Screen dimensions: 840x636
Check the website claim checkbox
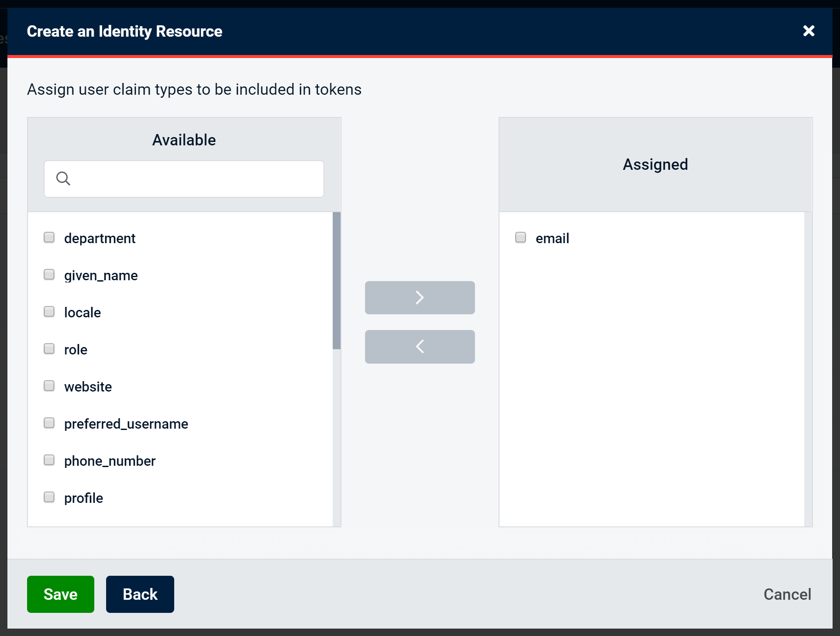49,385
